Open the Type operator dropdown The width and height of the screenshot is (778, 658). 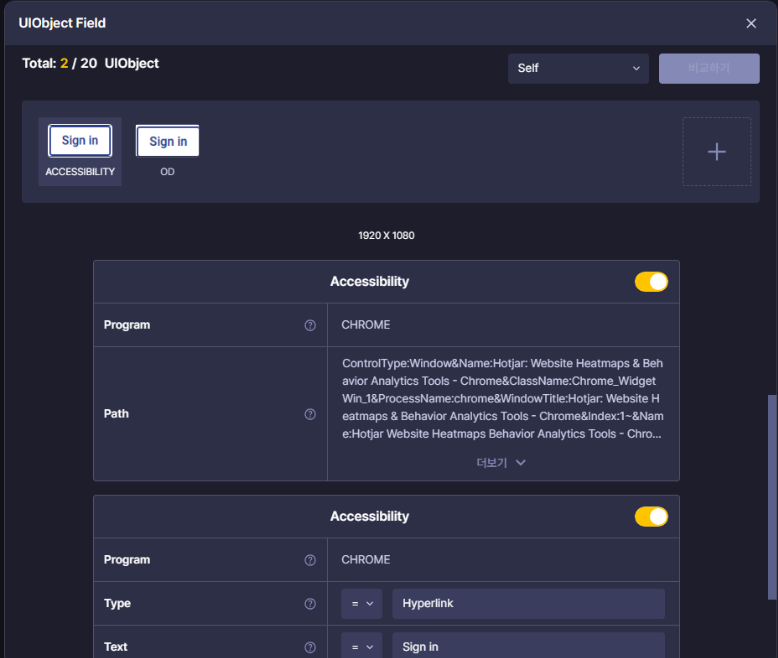click(361, 604)
